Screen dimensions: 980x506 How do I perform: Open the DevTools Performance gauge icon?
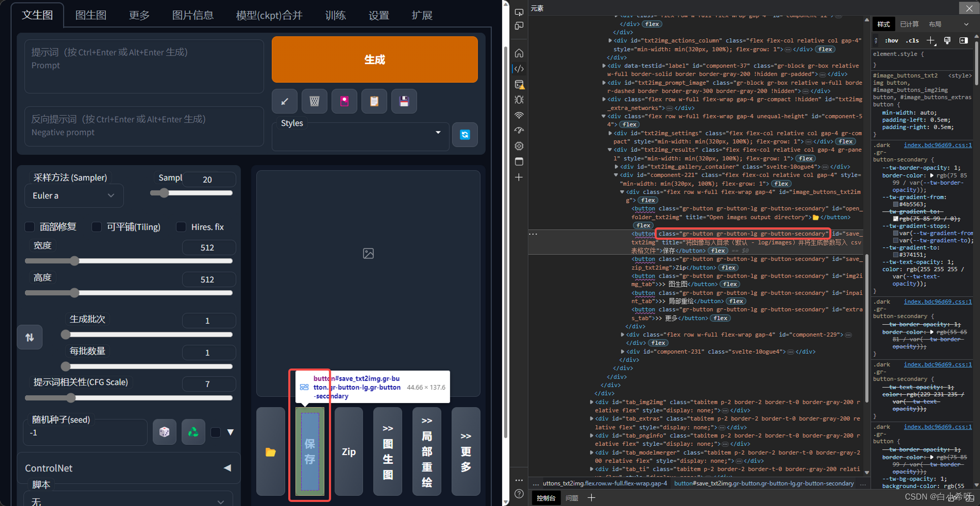(519, 130)
